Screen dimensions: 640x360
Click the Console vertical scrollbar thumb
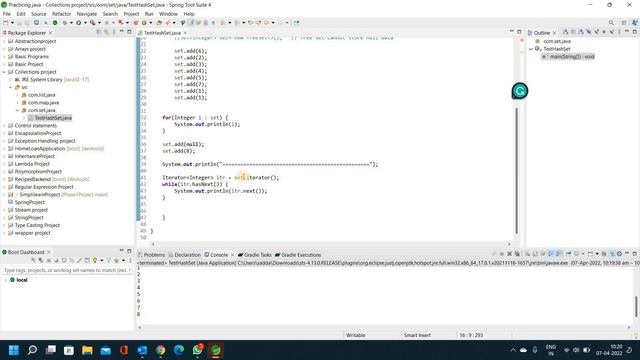tap(636, 306)
